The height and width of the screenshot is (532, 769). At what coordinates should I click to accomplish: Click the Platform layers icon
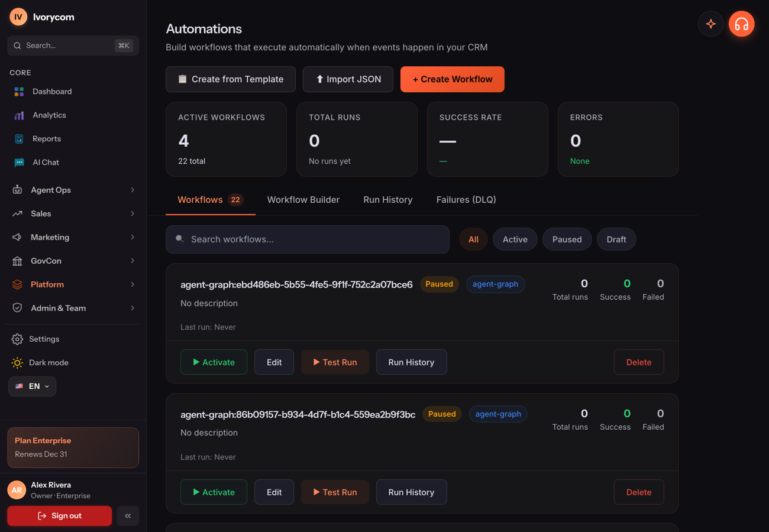point(17,284)
